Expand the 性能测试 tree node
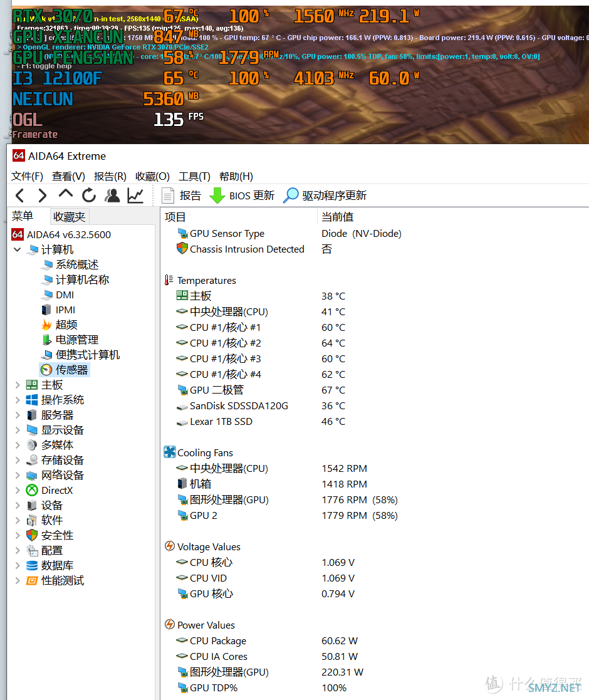The width and height of the screenshot is (589, 700). 18,580
